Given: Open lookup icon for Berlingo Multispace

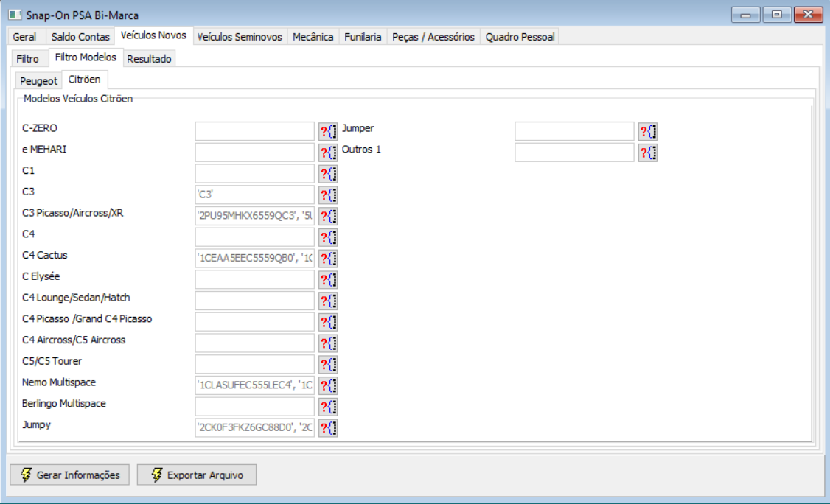Looking at the screenshot, I should tap(328, 407).
